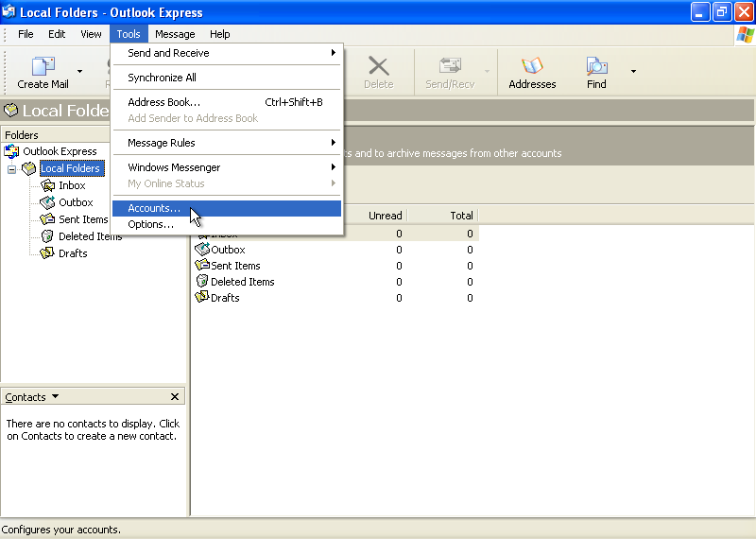Minimize the Outlook Express window
The image size is (756, 539).
tap(699, 11)
